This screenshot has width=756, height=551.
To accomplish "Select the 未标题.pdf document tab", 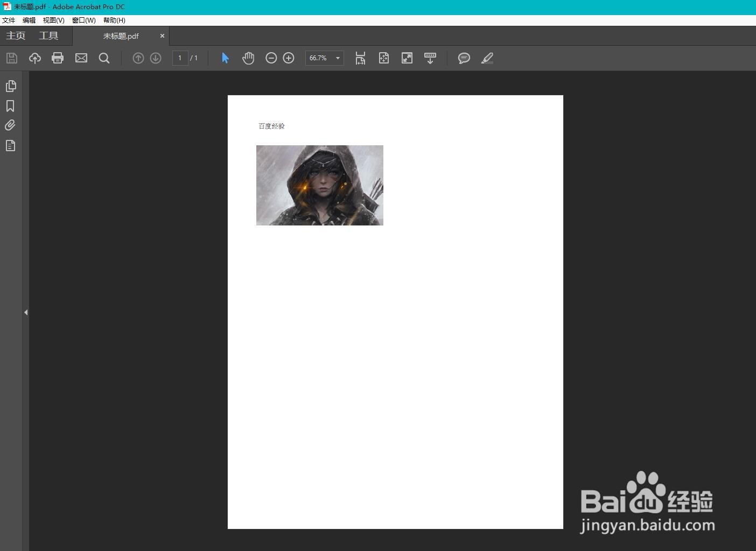I will click(x=121, y=36).
